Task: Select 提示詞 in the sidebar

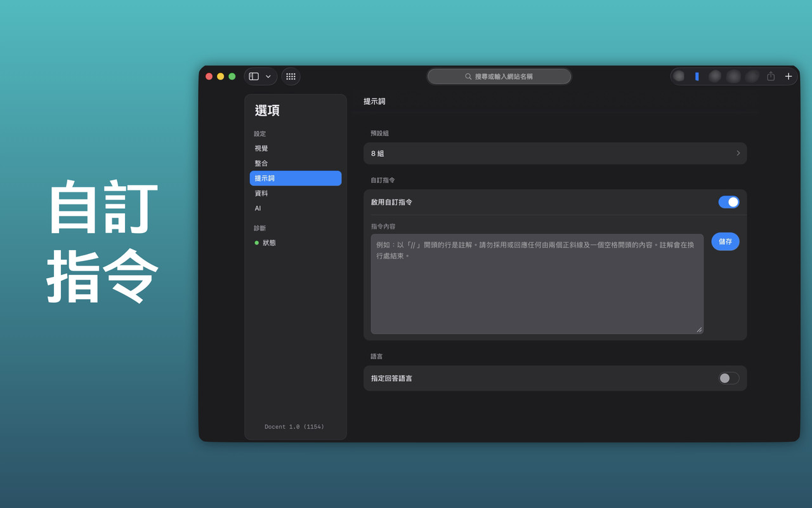Action: point(296,178)
